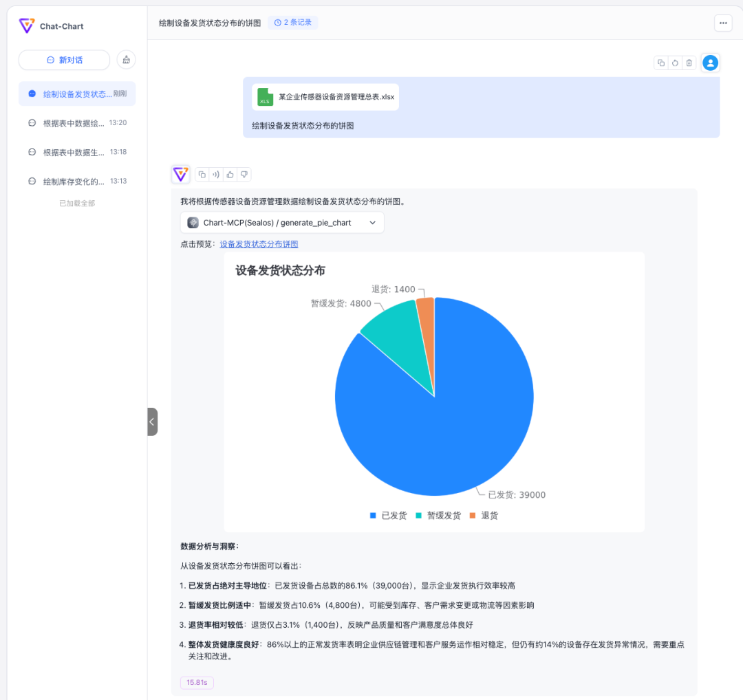Start a new chat with 新对话 button

(x=64, y=60)
